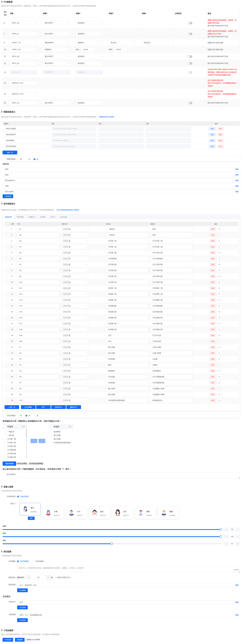Screen dimensions: 243x644
Task: Click the 音频管理 button
Action: [x=20, y=640]
